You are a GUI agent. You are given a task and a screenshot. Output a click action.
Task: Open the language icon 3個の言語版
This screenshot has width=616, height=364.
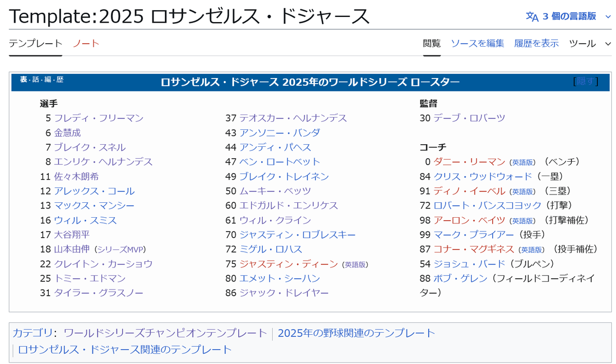[568, 16]
